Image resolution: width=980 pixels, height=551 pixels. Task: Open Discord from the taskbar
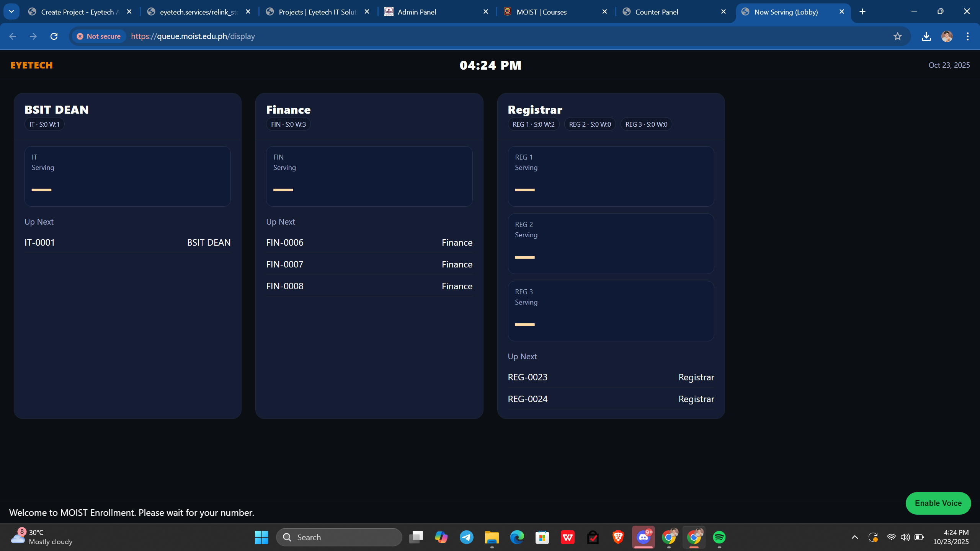pos(643,537)
